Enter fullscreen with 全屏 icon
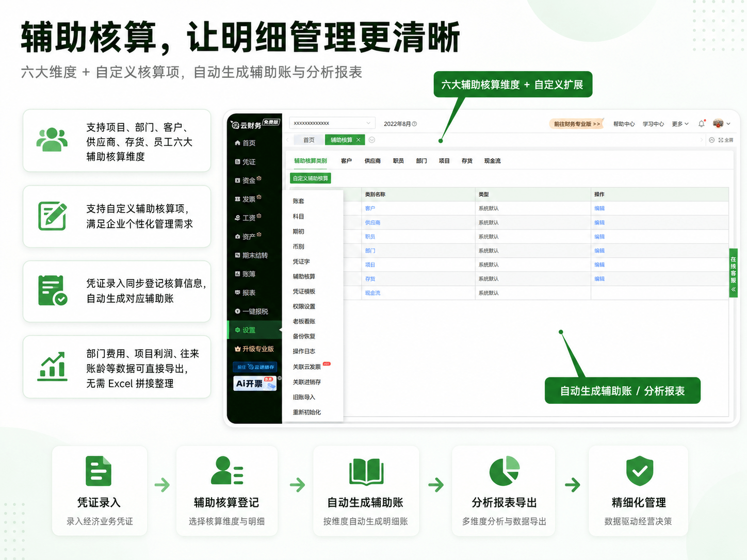 point(726,140)
